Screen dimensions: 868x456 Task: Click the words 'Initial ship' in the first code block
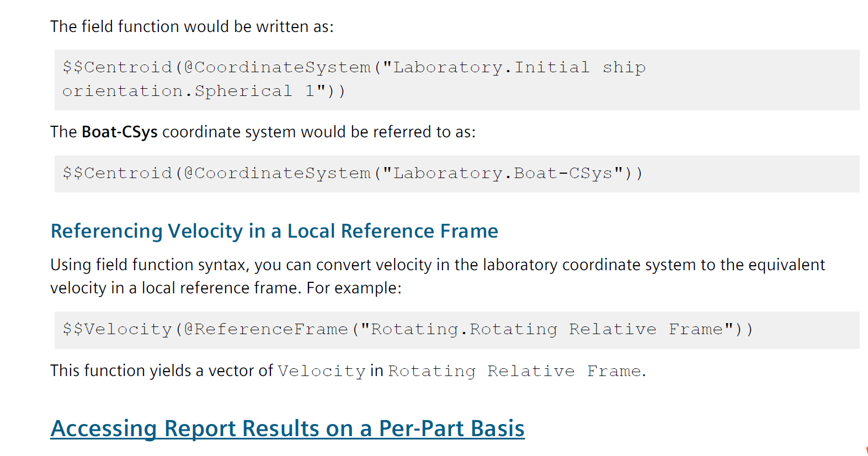coord(579,67)
